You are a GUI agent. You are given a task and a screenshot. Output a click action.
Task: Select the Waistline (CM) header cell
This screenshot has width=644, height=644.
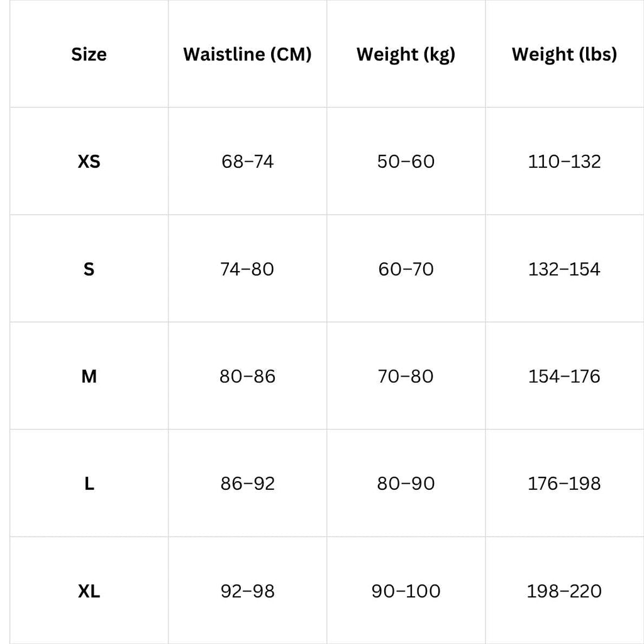tap(247, 54)
